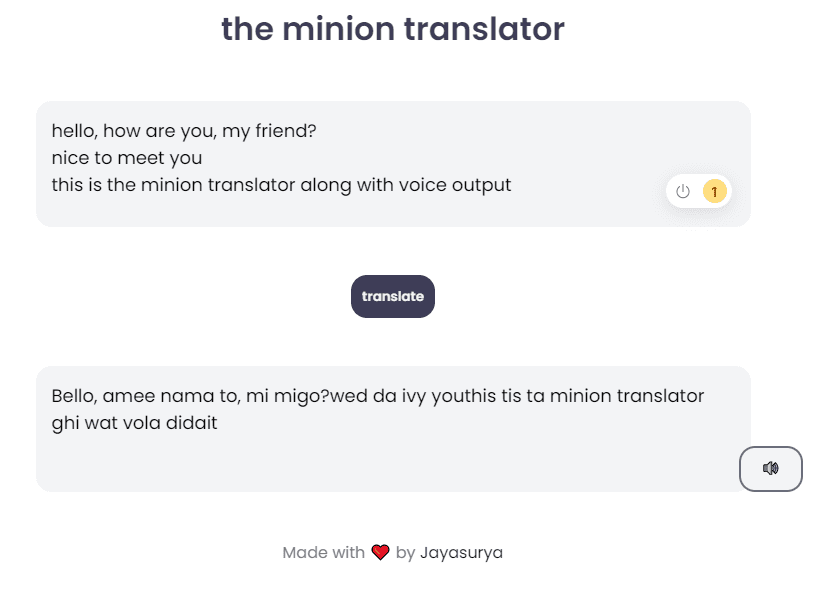The height and width of the screenshot is (591, 828).
Task: Click the power icon in the input box
Action: point(683,192)
